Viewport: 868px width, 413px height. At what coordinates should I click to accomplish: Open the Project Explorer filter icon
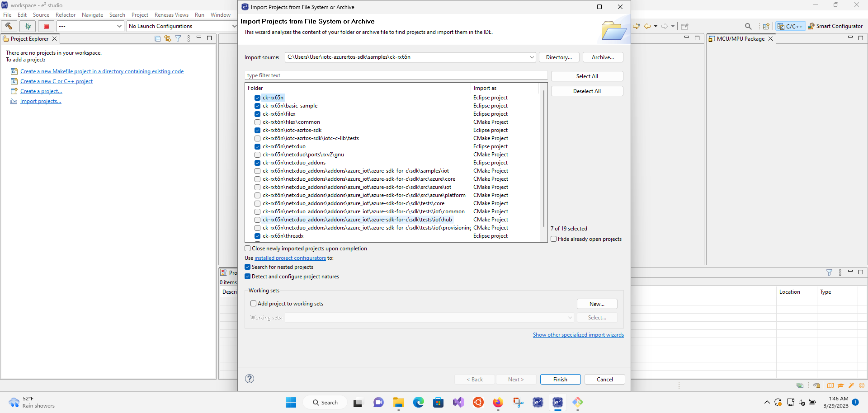tap(178, 39)
